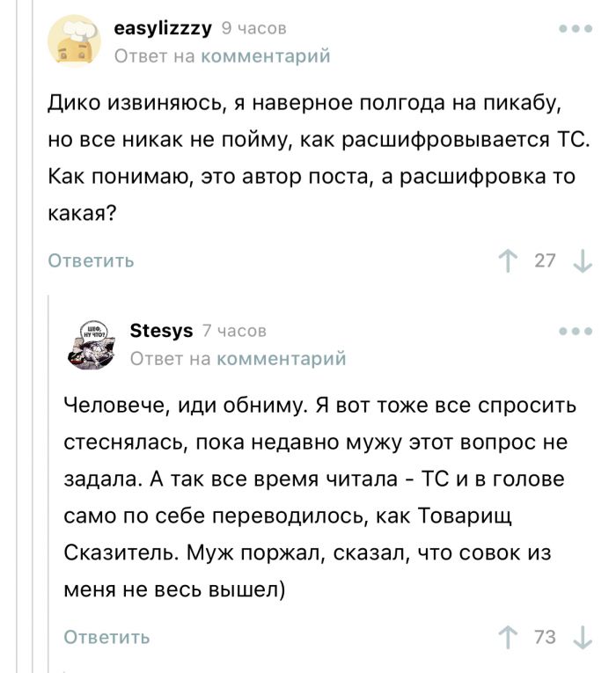Upvote Stesys's reply

pos(509,637)
